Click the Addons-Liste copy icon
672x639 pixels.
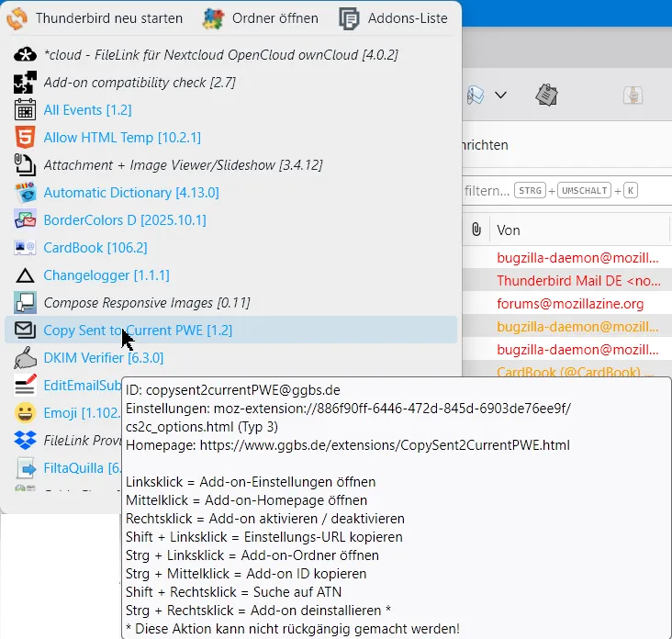349,18
